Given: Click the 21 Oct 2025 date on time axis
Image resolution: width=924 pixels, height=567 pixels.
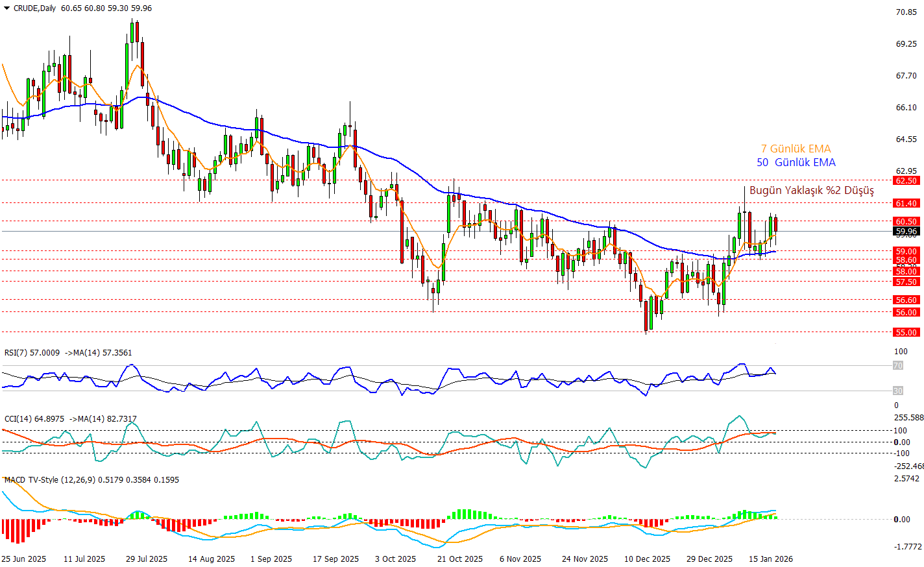Looking at the screenshot, I should pos(460,559).
